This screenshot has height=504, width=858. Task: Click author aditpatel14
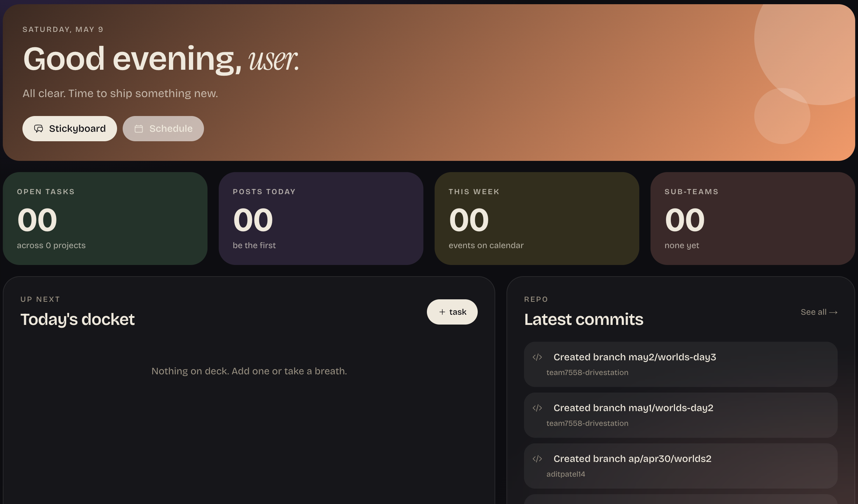[566, 474]
